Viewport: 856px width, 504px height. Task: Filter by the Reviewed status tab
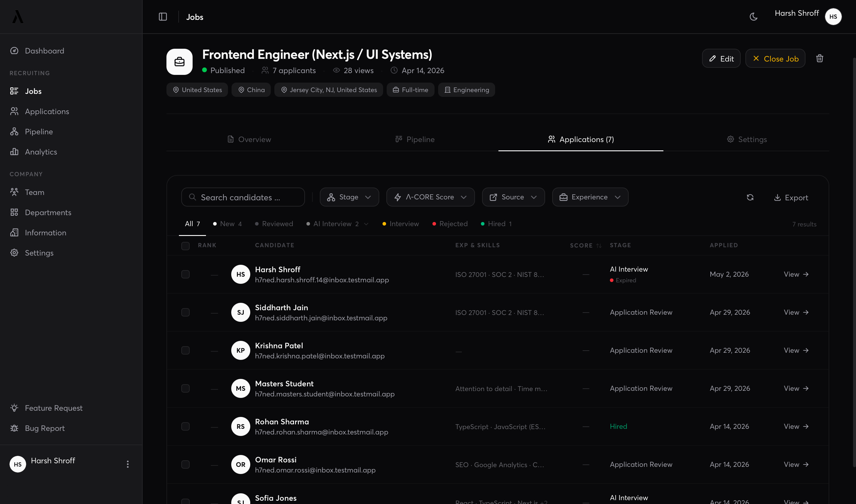click(274, 224)
